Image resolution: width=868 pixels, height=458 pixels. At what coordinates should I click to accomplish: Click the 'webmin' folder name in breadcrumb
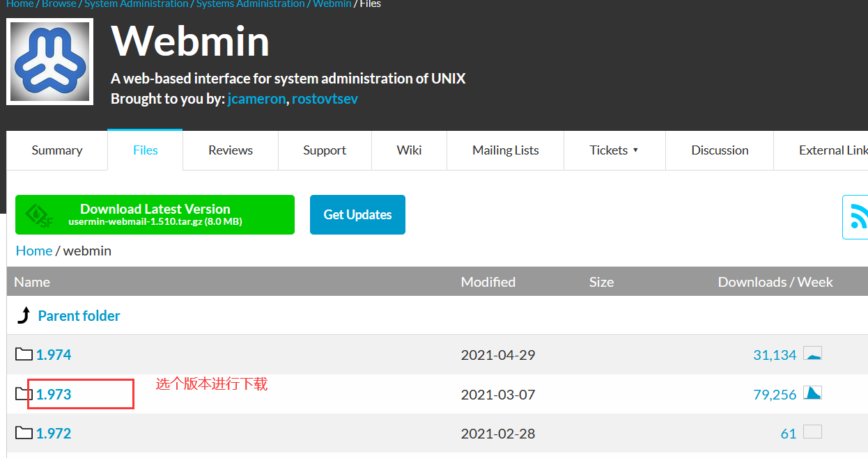coord(87,251)
